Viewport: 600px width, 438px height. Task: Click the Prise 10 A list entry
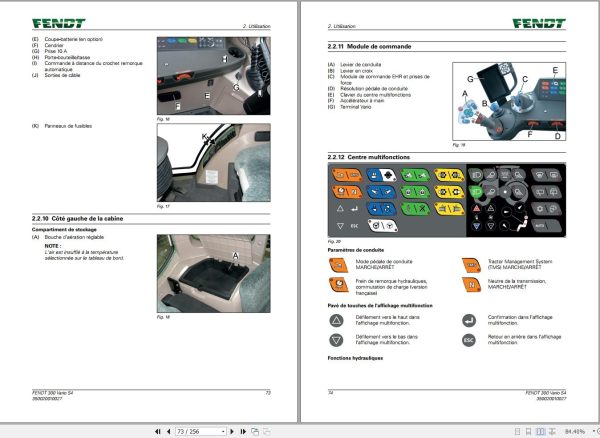click(56, 51)
